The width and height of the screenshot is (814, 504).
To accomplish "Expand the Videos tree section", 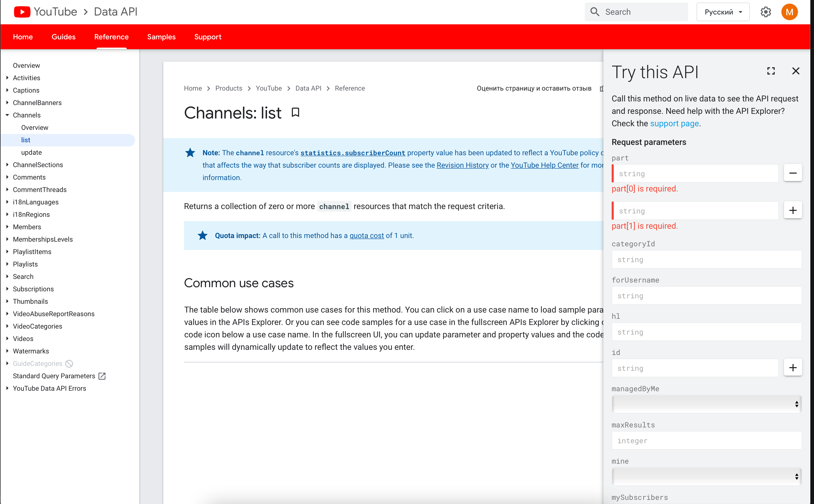I will tap(7, 338).
